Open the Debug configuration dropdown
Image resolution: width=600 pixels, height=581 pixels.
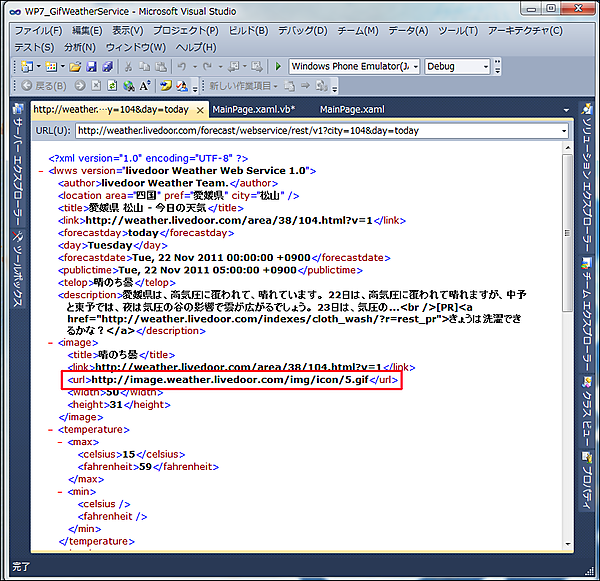pos(456,66)
